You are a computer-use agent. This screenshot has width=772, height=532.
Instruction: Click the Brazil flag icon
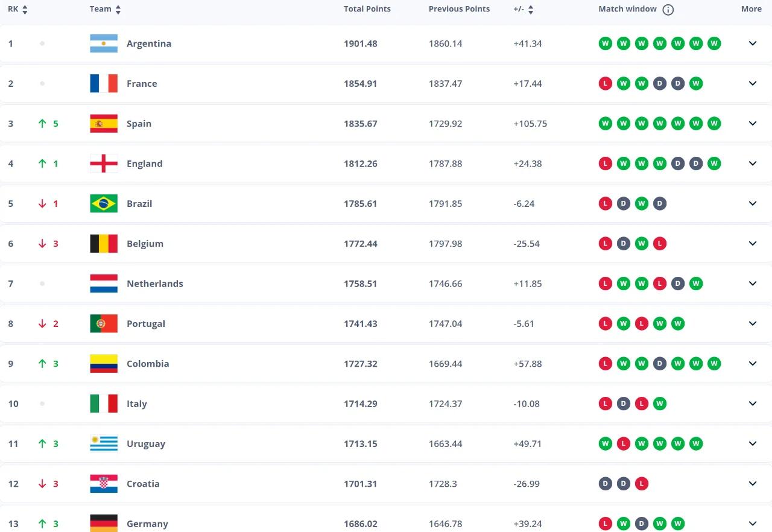click(x=104, y=204)
